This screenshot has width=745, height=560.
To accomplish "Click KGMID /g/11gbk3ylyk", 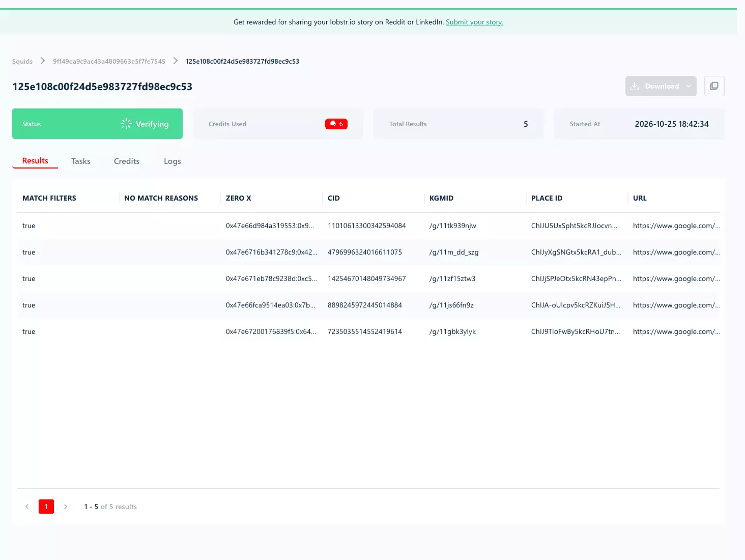I will click(x=452, y=331).
